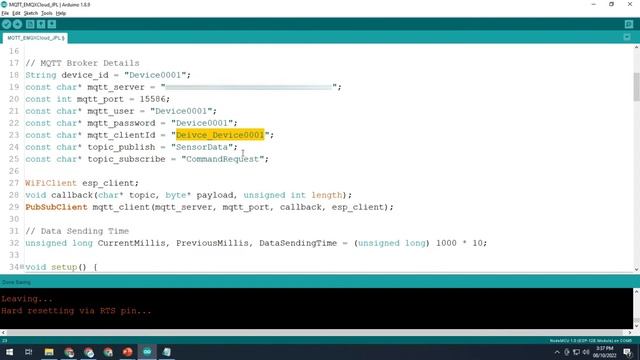Click the "CommandRequest" subscribe topic string
640x360 pixels.
pyautogui.click(x=222, y=159)
